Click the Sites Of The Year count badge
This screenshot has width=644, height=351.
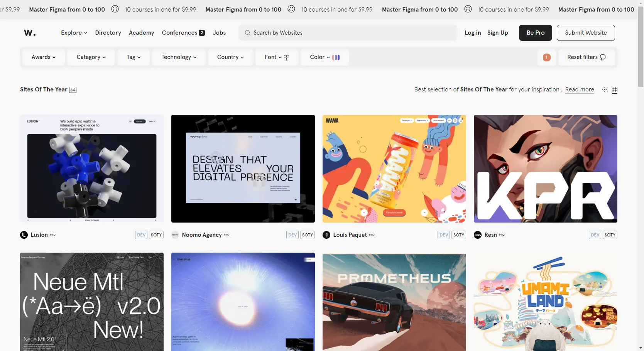[73, 90]
